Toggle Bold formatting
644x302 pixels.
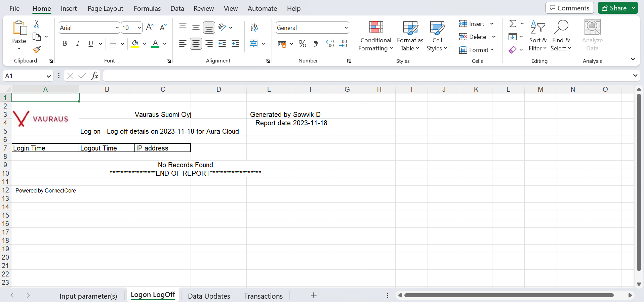(x=65, y=44)
